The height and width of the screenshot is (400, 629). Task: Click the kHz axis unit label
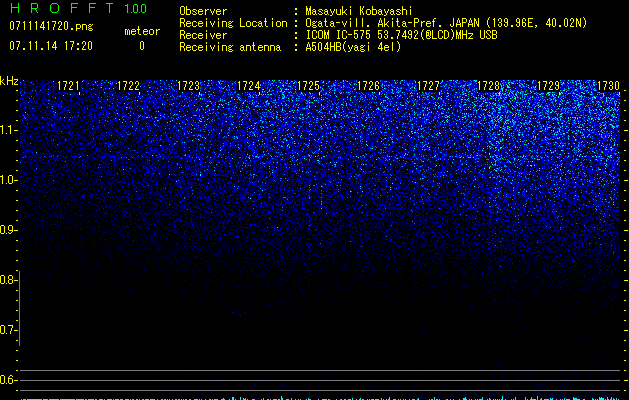click(x=9, y=81)
